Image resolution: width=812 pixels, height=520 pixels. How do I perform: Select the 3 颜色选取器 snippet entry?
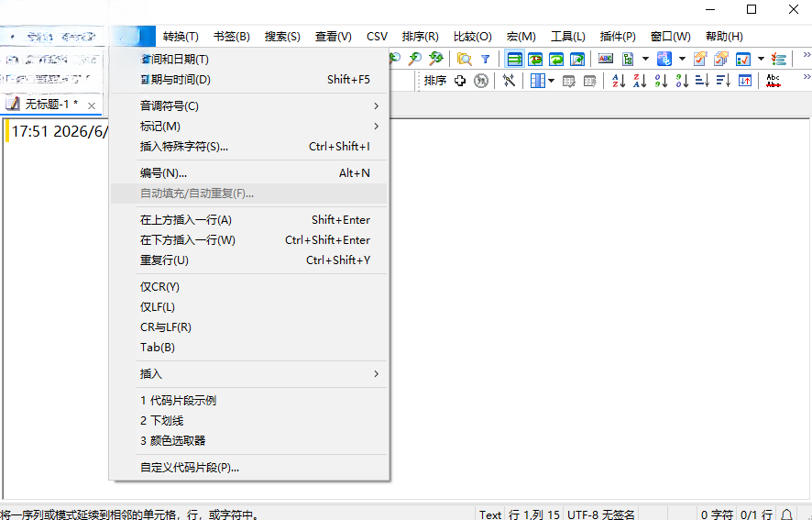coord(248,441)
